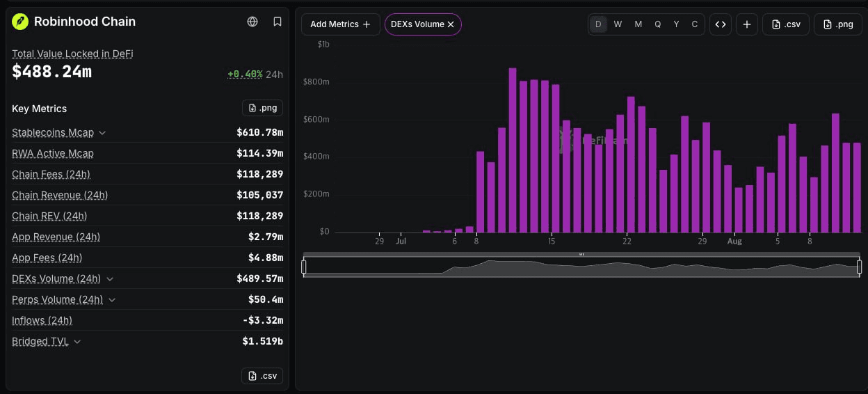
Task: Click the +0.40% 24h change
Action: tap(245, 74)
